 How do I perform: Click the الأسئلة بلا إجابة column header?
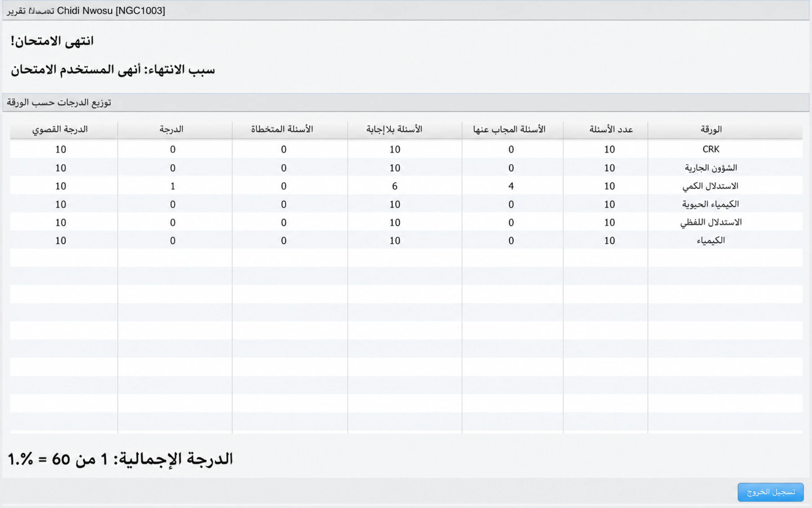pos(405,130)
